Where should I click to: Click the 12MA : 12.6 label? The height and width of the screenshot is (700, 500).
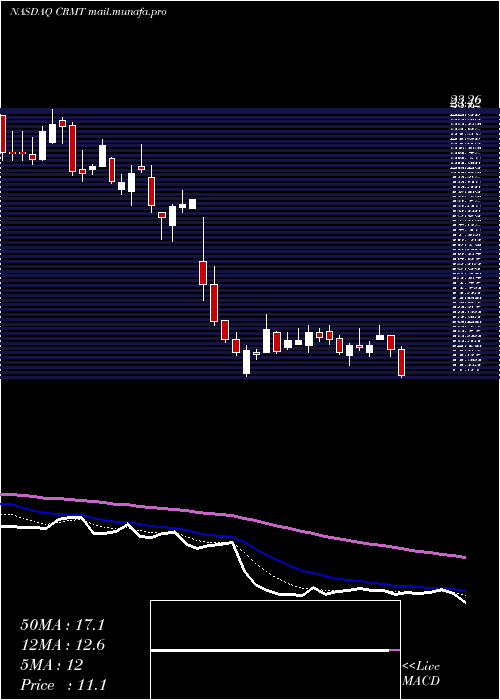[x=62, y=645]
